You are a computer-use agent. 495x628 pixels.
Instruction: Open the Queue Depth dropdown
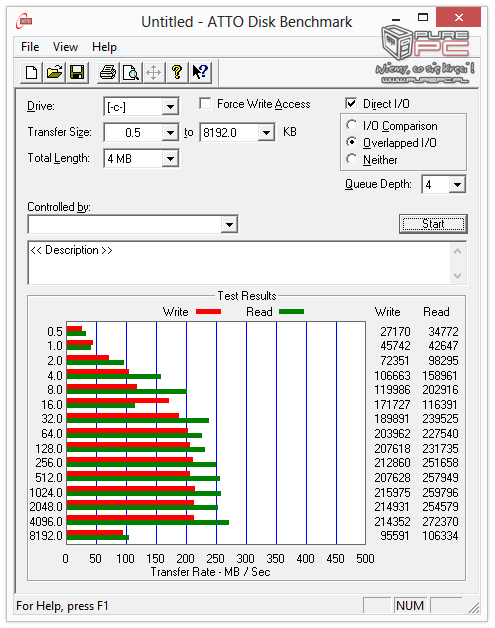[457, 185]
